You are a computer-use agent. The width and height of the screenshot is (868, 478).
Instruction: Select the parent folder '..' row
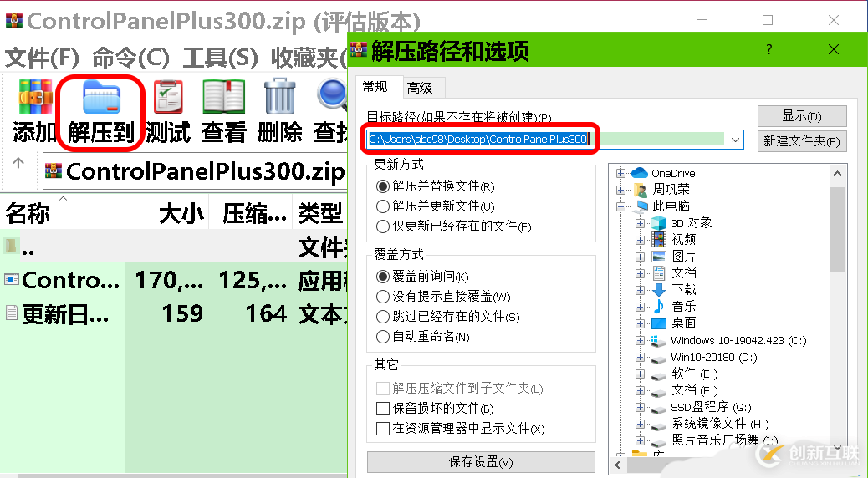click(x=173, y=247)
